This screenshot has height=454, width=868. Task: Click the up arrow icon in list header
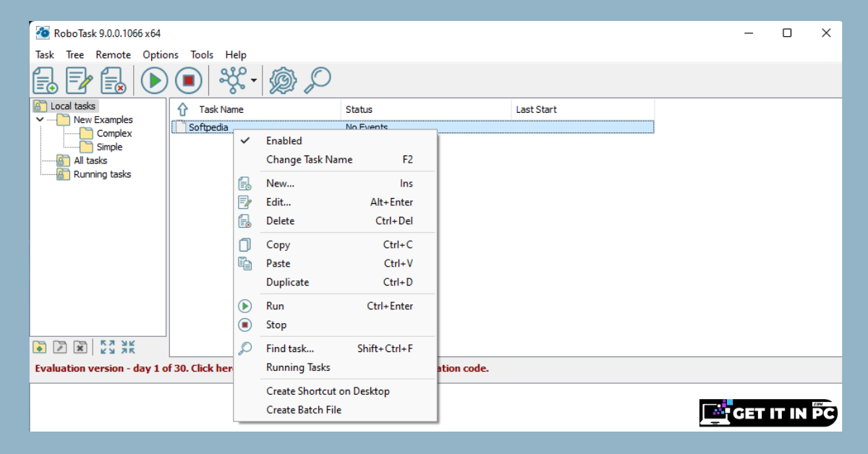tap(183, 109)
